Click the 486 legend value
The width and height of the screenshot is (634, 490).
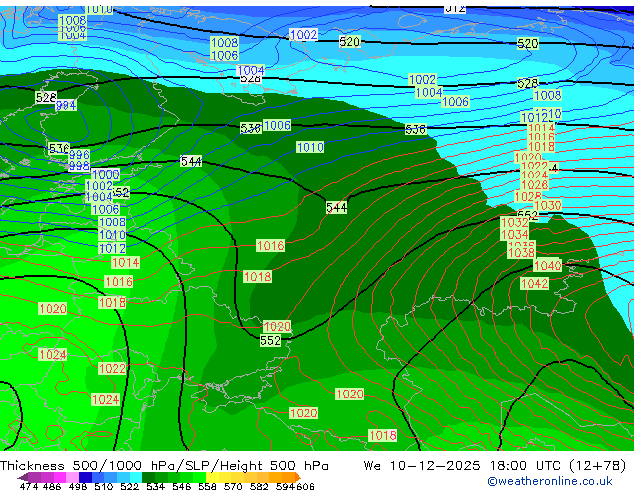click(x=52, y=486)
